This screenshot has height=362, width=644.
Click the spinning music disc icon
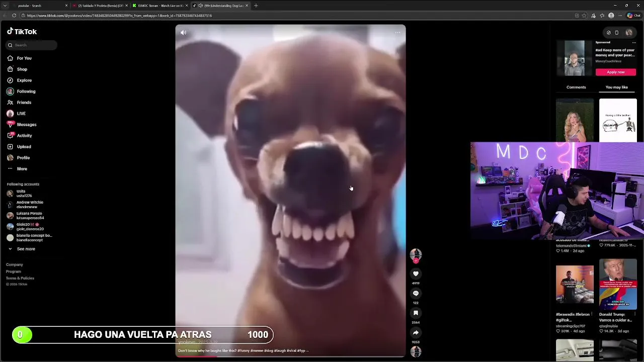[416, 351]
